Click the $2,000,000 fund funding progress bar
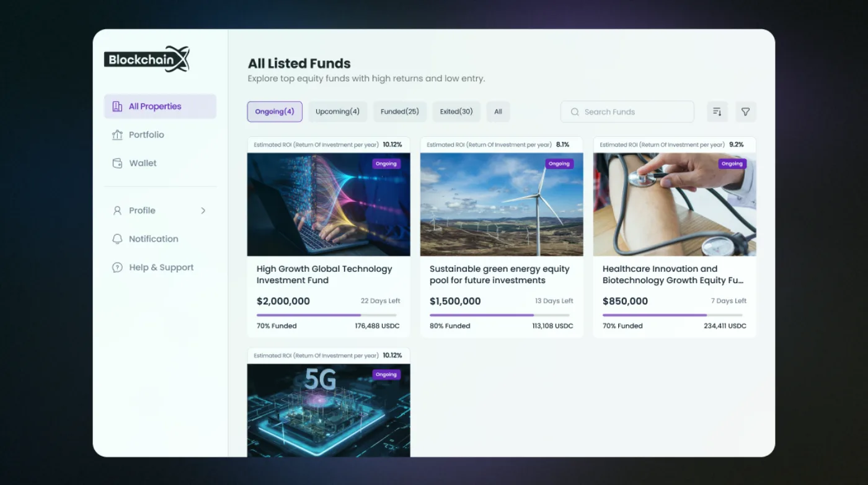 tap(328, 315)
